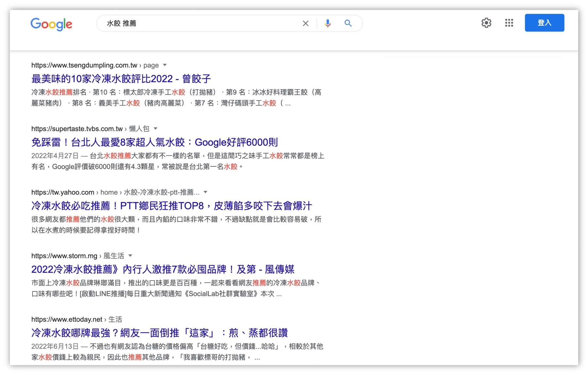Start voice search with microphone
This screenshot has width=588, height=375.
point(328,24)
